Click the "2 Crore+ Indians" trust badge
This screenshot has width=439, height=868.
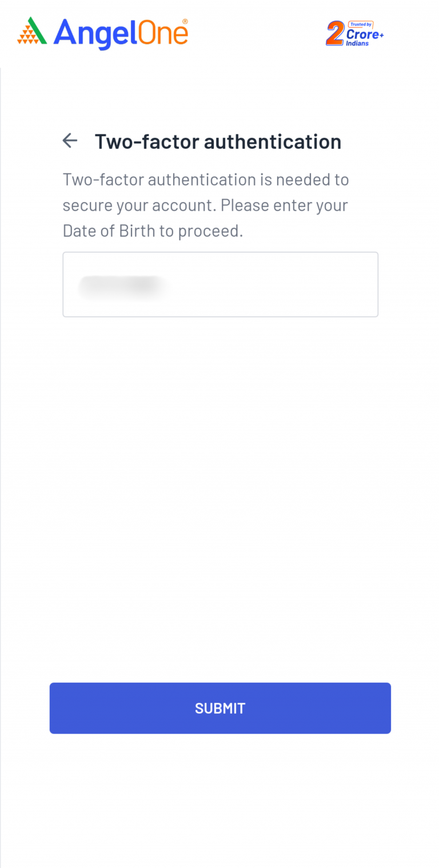355,34
